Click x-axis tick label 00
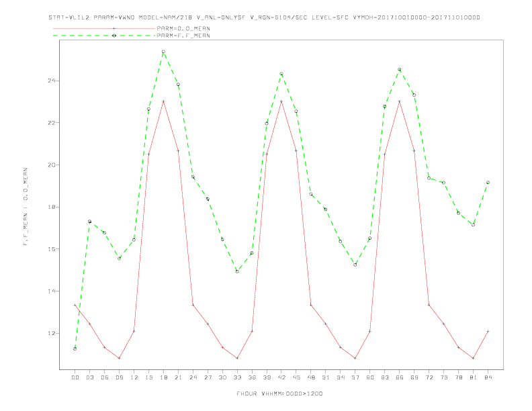This screenshot has height=411, width=532. click(75, 377)
